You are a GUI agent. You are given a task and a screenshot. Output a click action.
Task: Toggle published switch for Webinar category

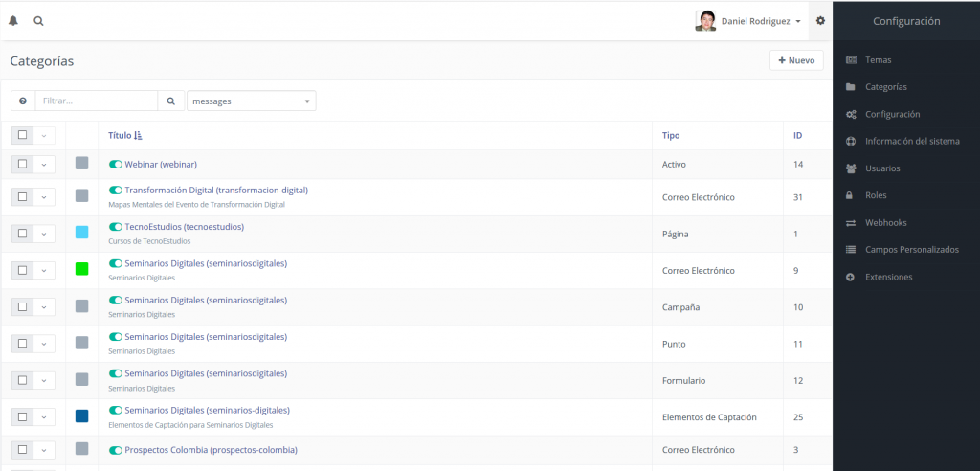coord(116,164)
